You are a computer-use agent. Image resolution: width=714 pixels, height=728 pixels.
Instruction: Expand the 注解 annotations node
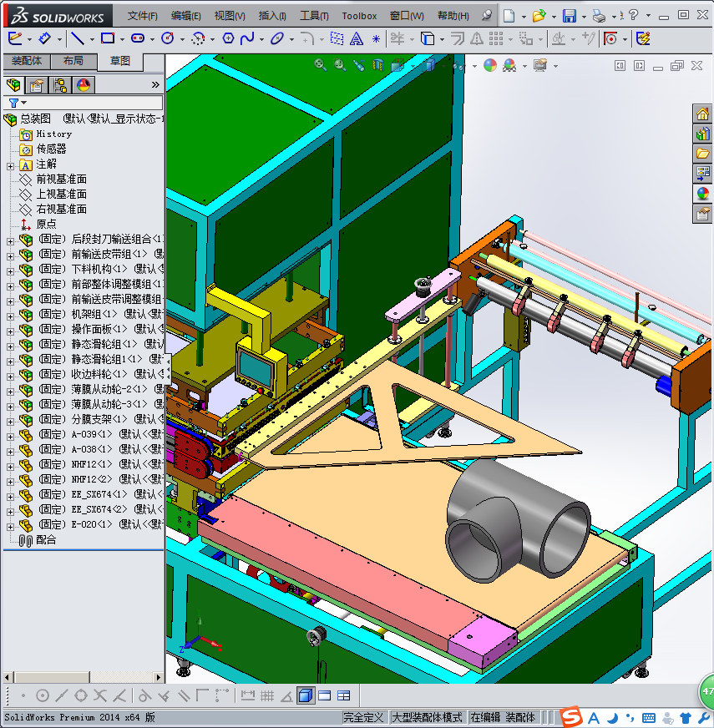10,166
